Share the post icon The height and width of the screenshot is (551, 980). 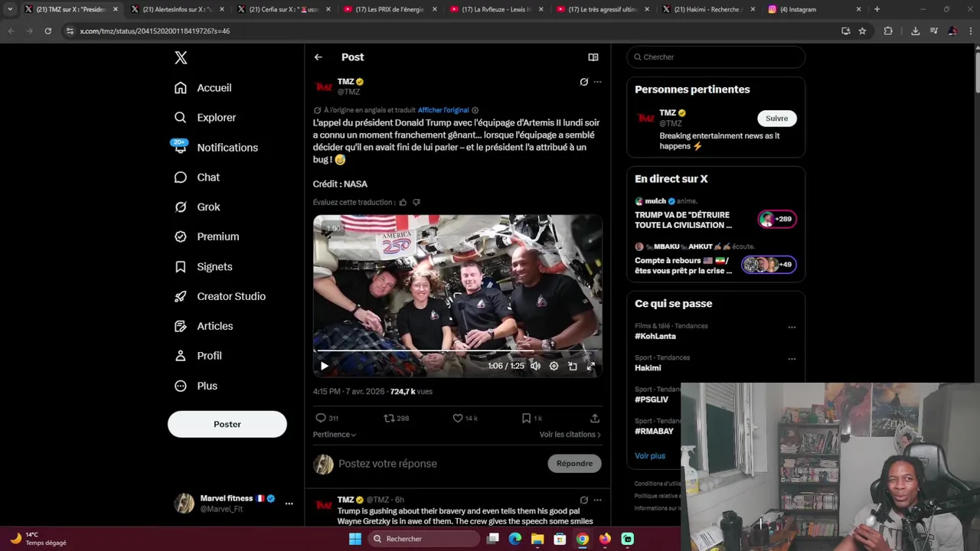coord(595,419)
